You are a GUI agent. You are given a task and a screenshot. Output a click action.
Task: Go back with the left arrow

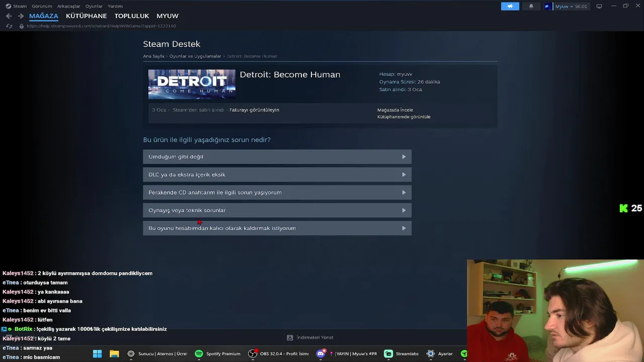tap(9, 16)
